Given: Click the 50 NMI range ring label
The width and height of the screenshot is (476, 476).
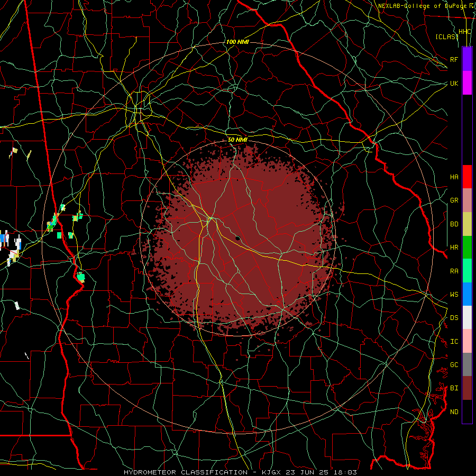Looking at the screenshot, I should click(x=237, y=140).
